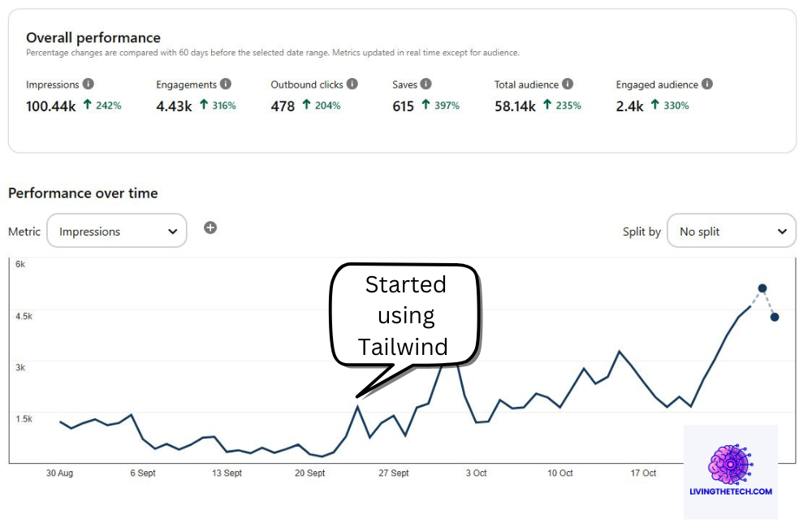Click the LivingTheTech brain logo
The width and height of the screenshot is (812, 532).
[x=730, y=464]
